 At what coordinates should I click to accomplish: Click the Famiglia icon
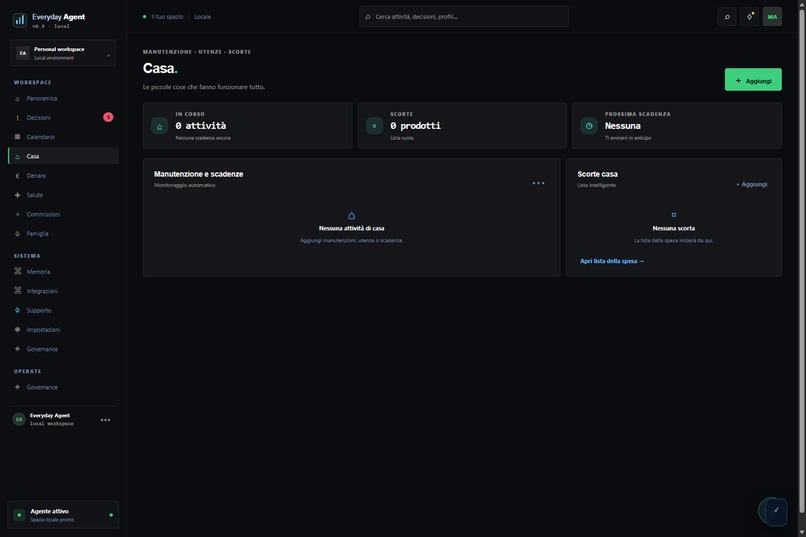click(17, 233)
